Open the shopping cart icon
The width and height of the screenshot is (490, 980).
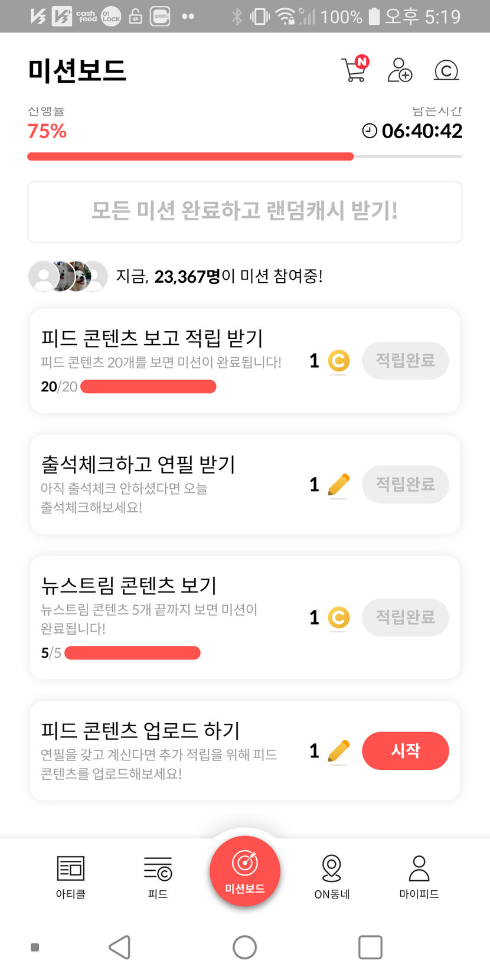(x=354, y=70)
